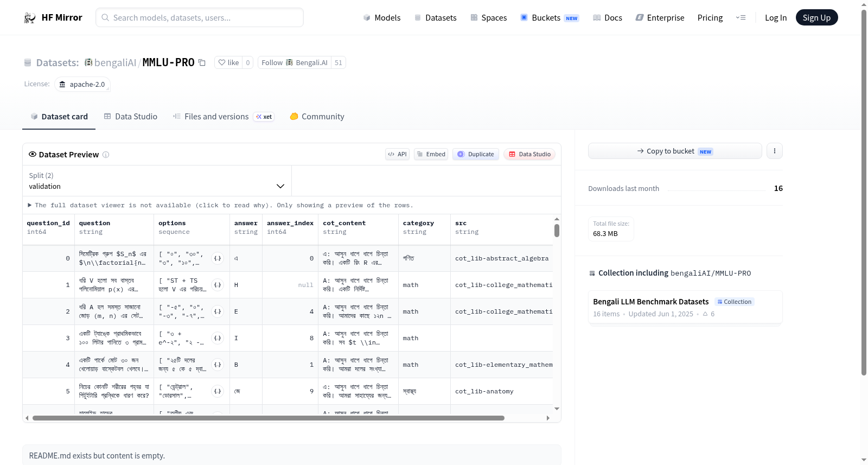Viewport: 868px width, 465px height.
Task: Open the three-dot menu next to Copy to bucket
Action: tap(775, 151)
